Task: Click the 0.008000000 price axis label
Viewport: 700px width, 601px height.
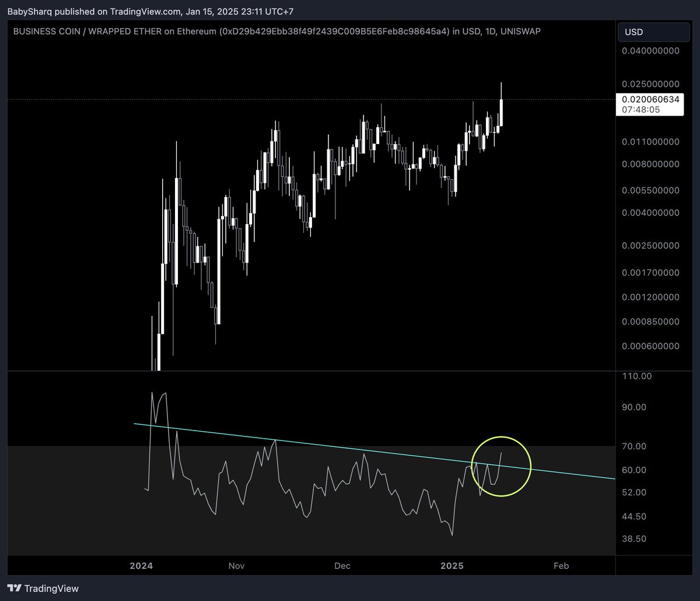Action: (650, 164)
